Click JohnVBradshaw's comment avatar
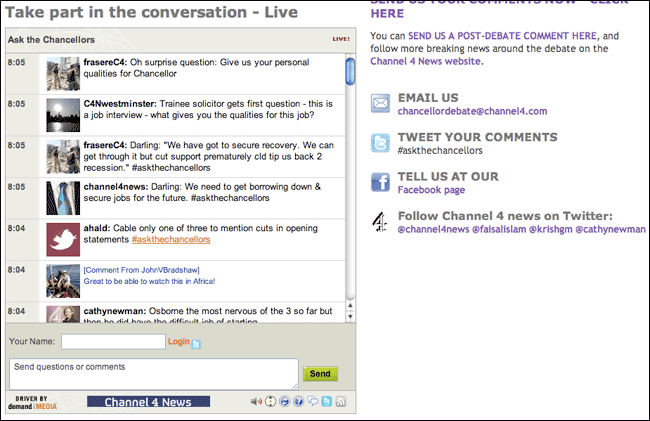This screenshot has width=650, height=421. point(63,281)
